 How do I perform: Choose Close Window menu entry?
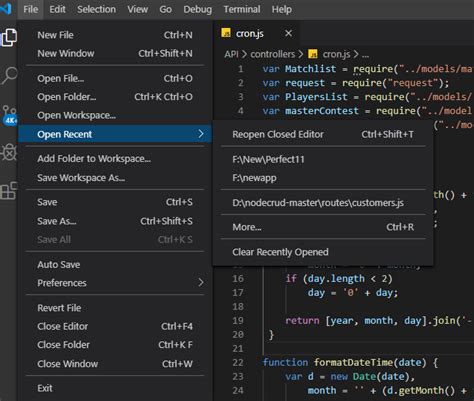click(115, 364)
